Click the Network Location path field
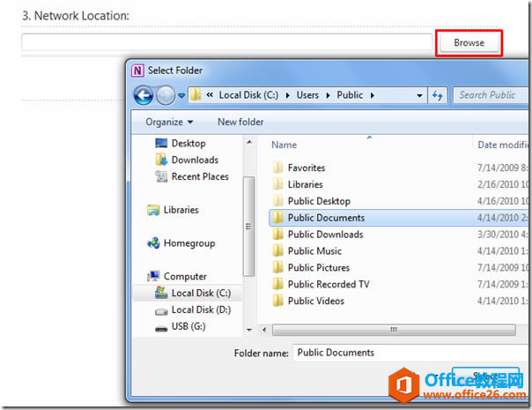 click(x=226, y=42)
